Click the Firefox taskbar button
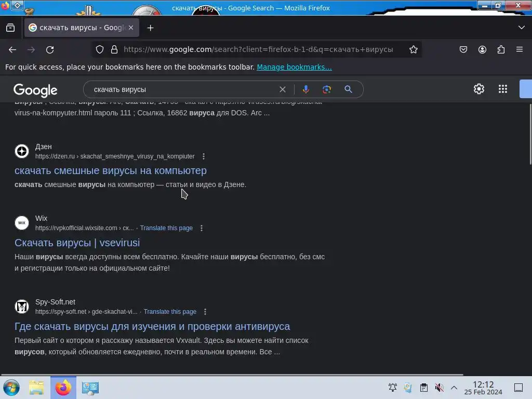Viewport: 532px width, 399px height. pyautogui.click(x=63, y=388)
